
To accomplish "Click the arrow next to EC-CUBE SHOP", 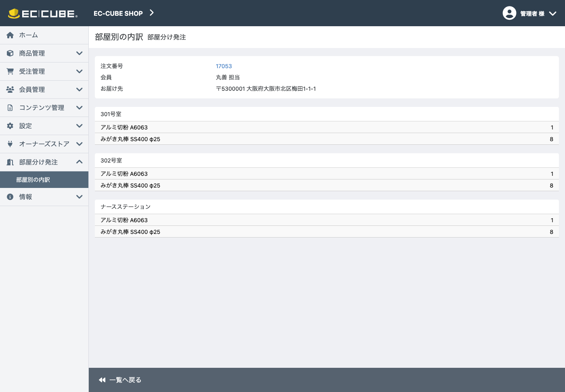I will (152, 13).
